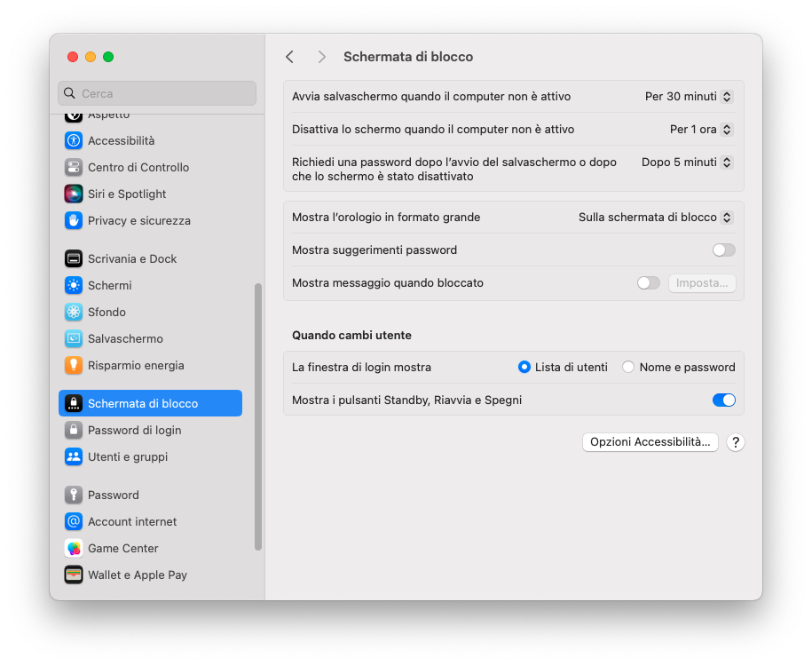The width and height of the screenshot is (812, 666).
Task: Go to Password di login settings
Action: point(134,430)
